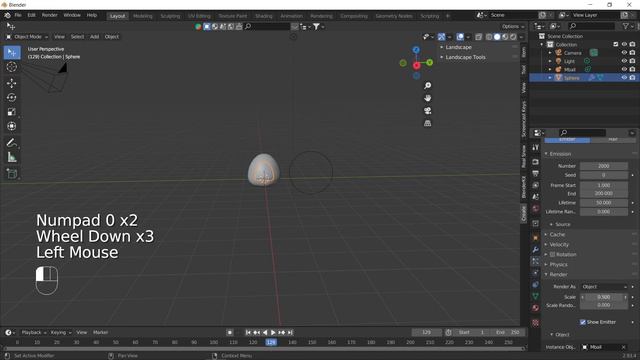This screenshot has width=640, height=360.
Task: Open the File menu
Action: point(18,15)
